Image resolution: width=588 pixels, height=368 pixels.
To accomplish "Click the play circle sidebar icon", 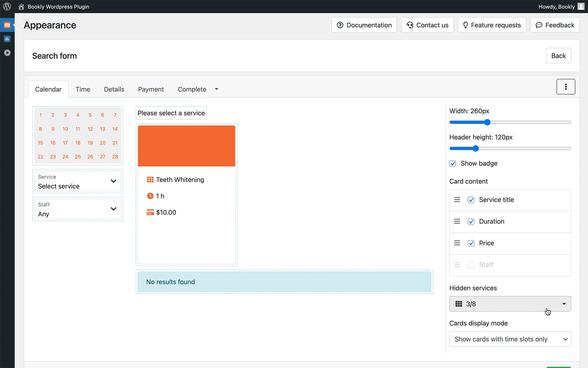I will (x=7, y=53).
